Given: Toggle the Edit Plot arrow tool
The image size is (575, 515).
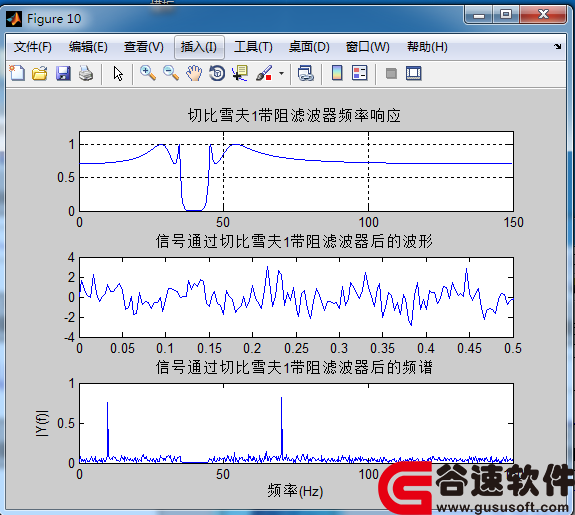Looking at the screenshot, I should tap(118, 74).
